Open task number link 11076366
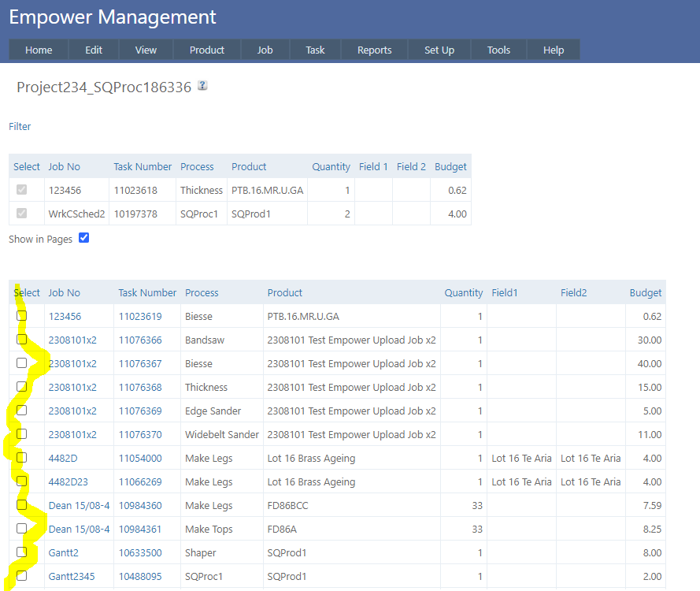This screenshot has width=700, height=591. point(140,340)
